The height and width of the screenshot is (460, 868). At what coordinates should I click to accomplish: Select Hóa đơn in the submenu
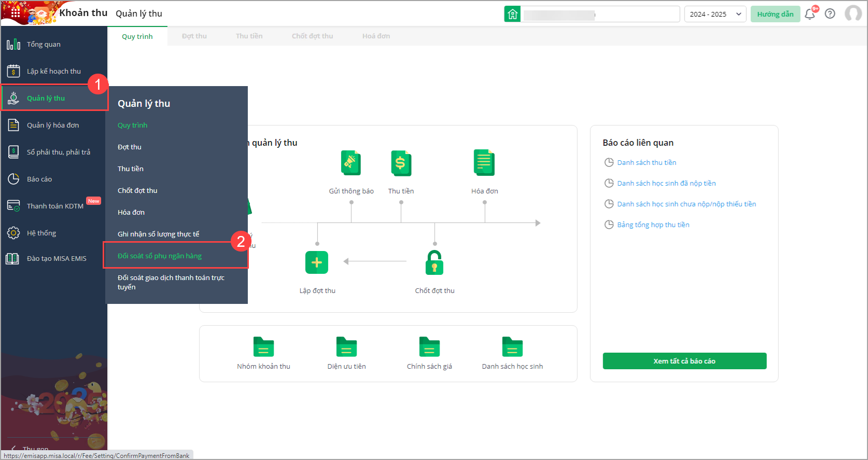[131, 212]
